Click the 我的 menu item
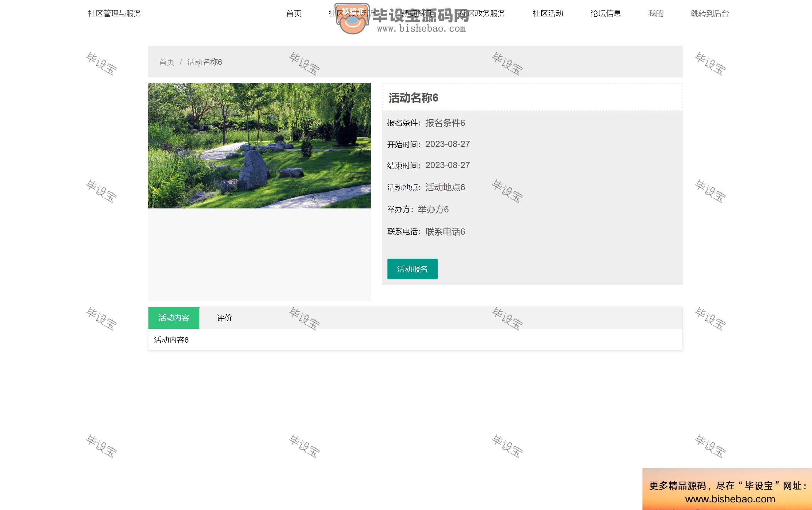This screenshot has width=812, height=510. tap(656, 13)
